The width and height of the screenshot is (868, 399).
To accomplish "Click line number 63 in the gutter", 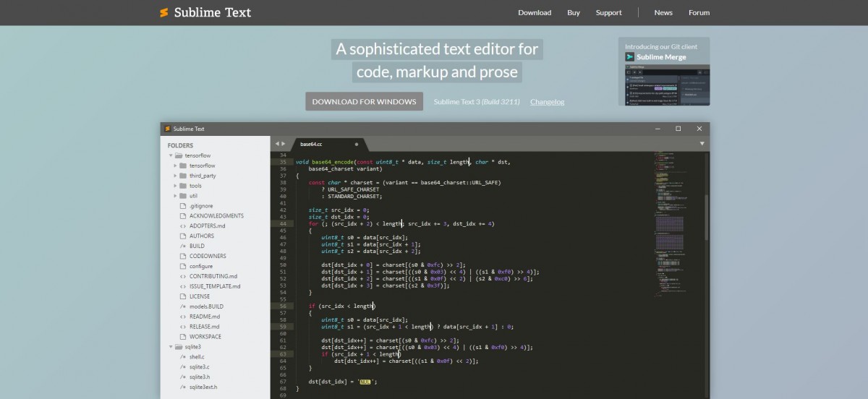I will click(x=282, y=354).
